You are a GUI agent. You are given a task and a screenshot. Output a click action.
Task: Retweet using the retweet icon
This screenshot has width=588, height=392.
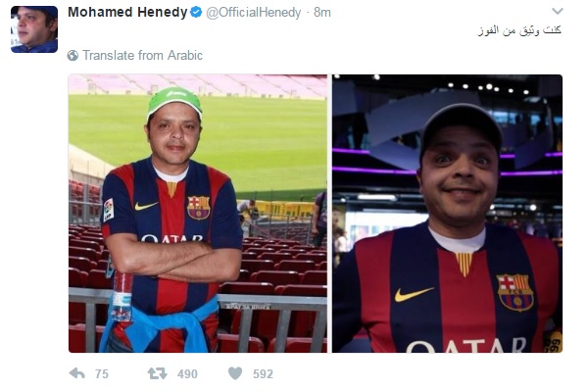click(157, 373)
